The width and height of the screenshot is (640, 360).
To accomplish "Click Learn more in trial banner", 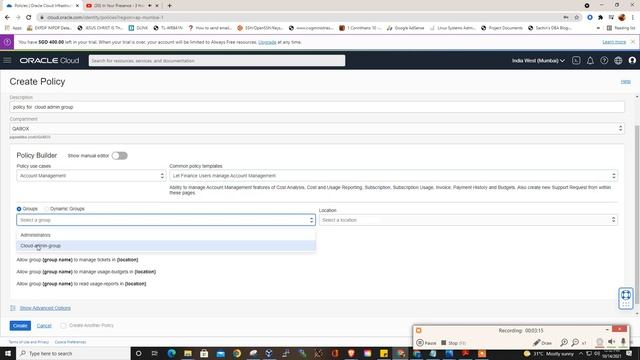I will (x=614, y=42).
